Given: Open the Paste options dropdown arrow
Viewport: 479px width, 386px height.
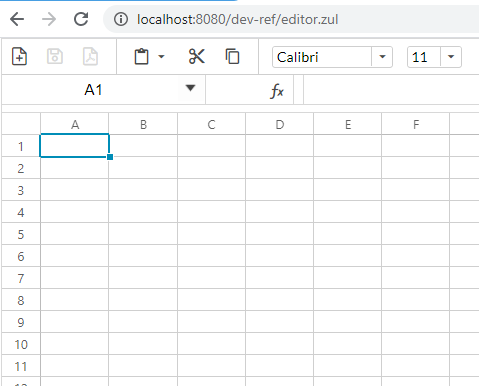Looking at the screenshot, I should tap(161, 57).
